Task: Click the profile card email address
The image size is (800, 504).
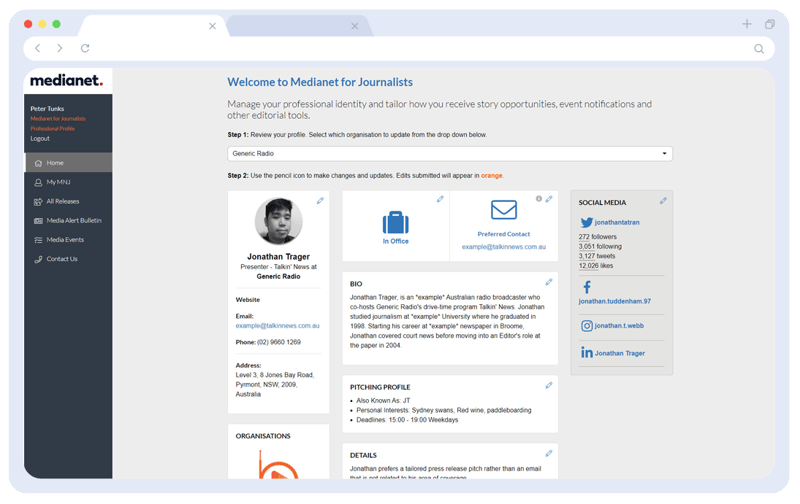Action: (278, 325)
